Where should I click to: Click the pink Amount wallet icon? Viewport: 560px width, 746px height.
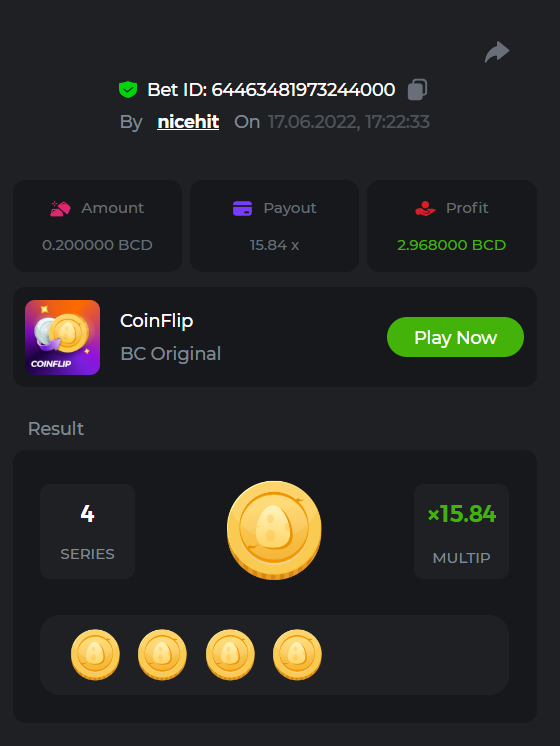tap(60, 208)
